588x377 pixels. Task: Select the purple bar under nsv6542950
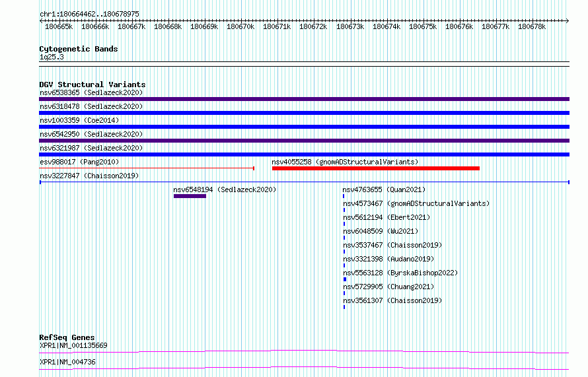click(304, 141)
